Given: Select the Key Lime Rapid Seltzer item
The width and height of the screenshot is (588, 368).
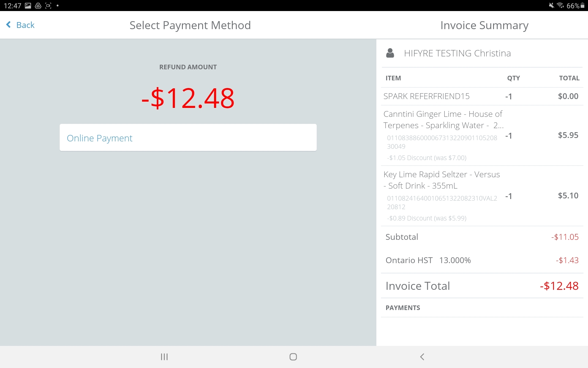Looking at the screenshot, I should (x=441, y=180).
